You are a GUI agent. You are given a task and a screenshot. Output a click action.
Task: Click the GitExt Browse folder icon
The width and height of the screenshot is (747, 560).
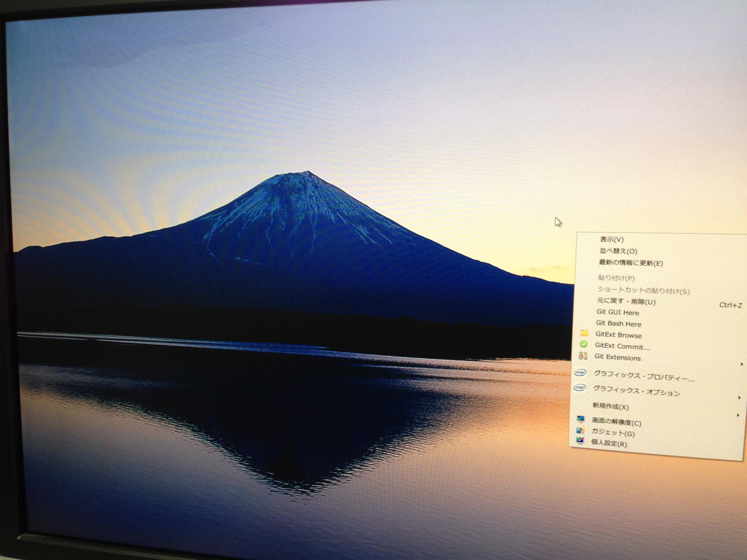pyautogui.click(x=584, y=333)
